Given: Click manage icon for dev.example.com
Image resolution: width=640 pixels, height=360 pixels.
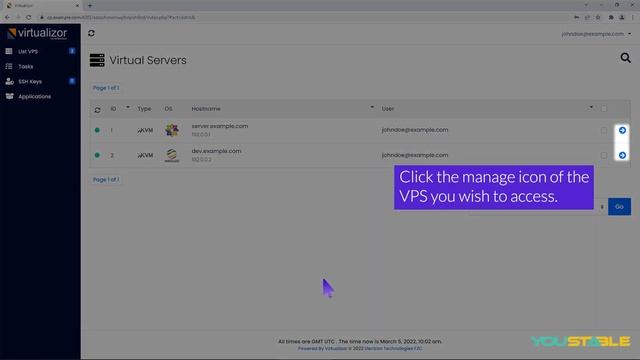Looking at the screenshot, I should point(622,155).
